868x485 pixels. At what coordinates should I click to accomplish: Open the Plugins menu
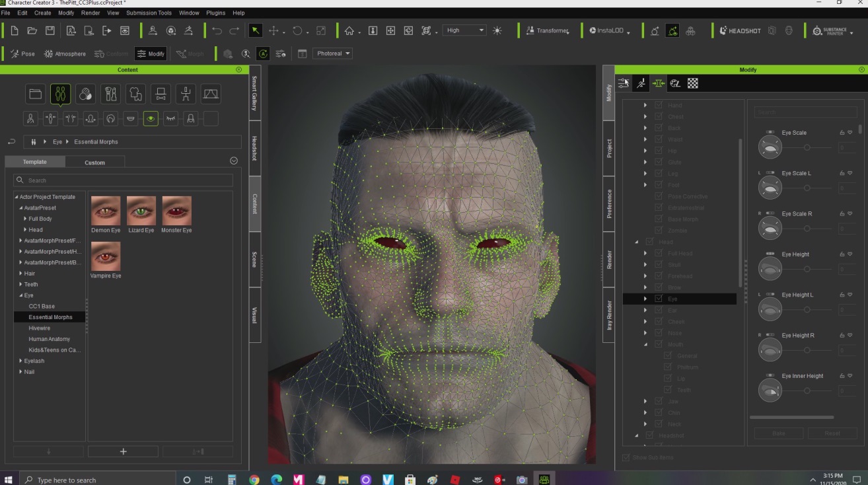pos(215,13)
